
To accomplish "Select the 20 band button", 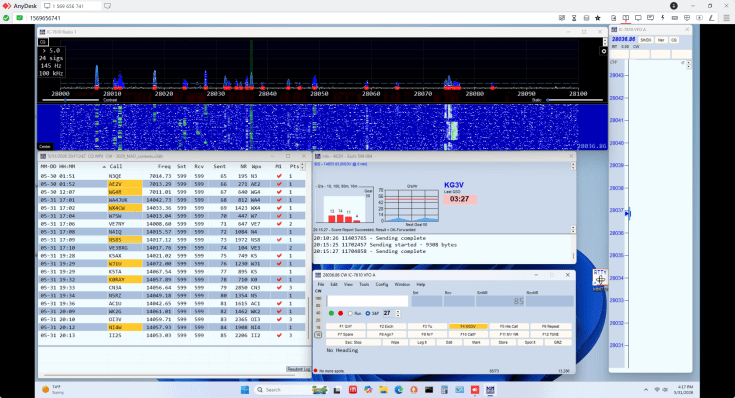I will (x=318, y=320).
